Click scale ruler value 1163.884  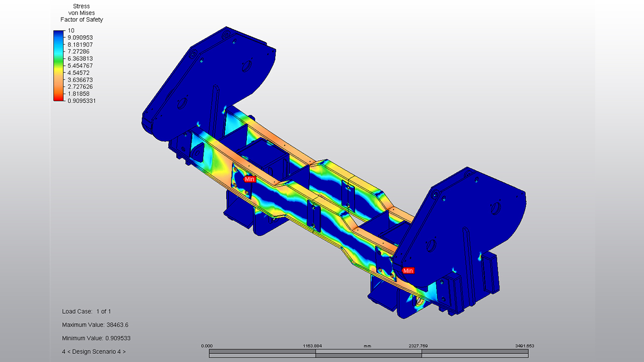pyautogui.click(x=313, y=346)
